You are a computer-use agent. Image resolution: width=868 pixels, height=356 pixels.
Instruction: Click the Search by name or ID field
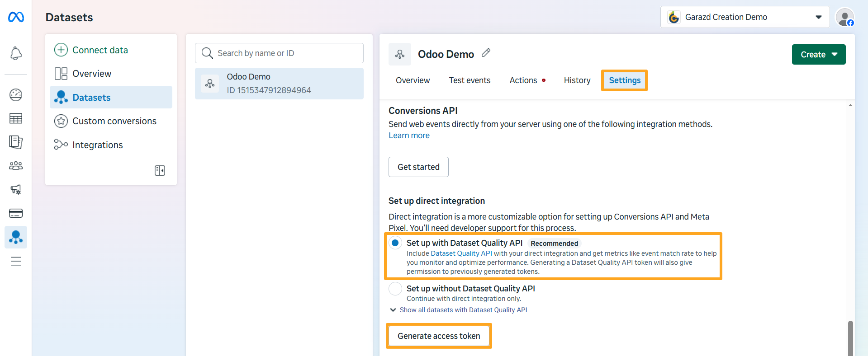click(x=279, y=53)
